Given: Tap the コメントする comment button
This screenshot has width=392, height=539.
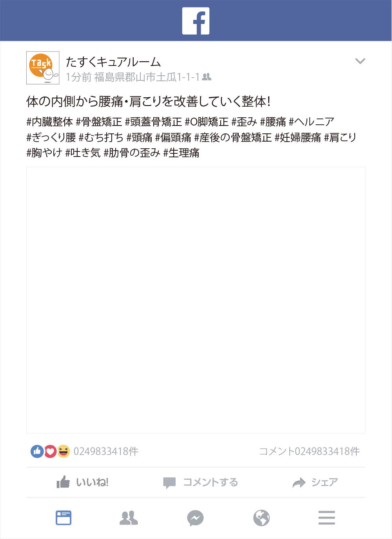Looking at the screenshot, I should [x=200, y=482].
